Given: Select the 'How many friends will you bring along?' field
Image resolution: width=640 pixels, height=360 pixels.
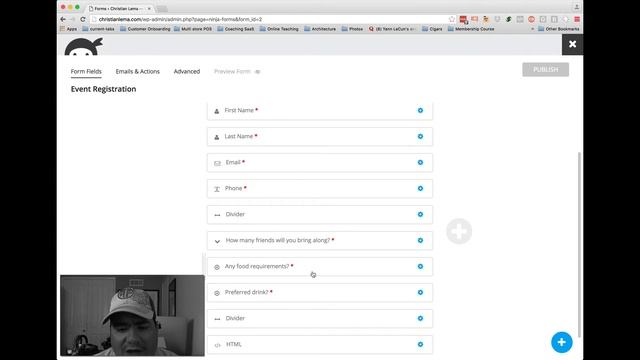Looking at the screenshot, I should 320,241.
